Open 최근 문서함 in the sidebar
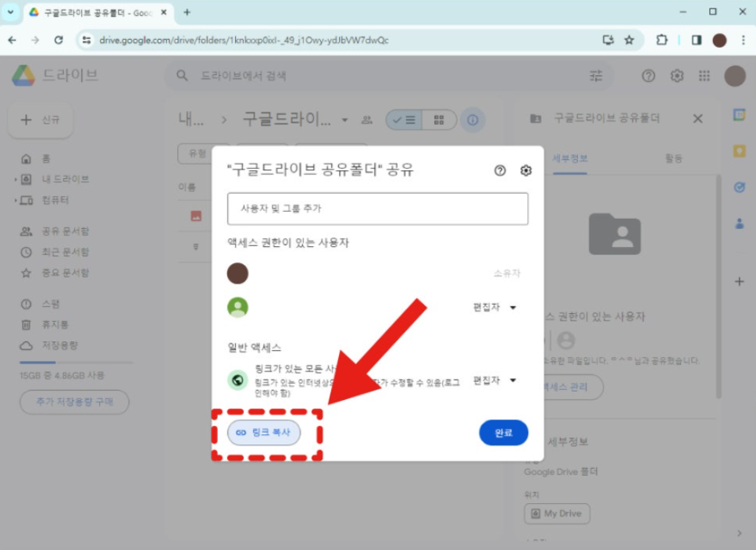This screenshot has height=550, width=756. tap(65, 252)
